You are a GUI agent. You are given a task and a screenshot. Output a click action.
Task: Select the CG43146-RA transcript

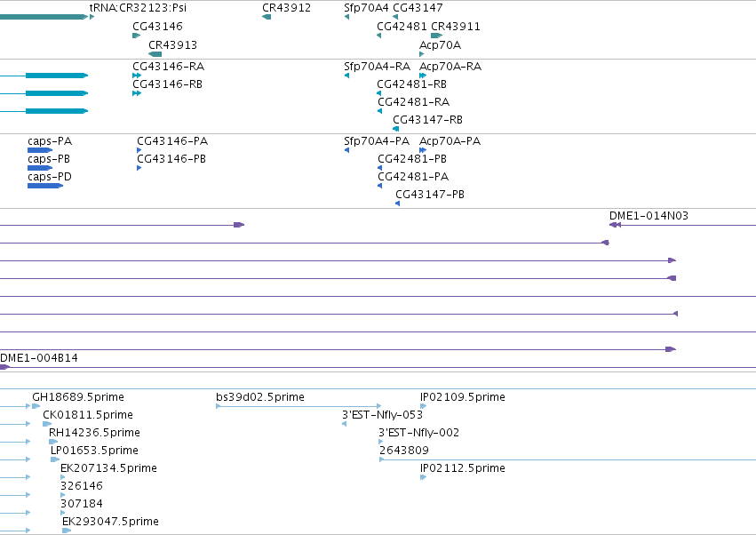click(x=168, y=66)
